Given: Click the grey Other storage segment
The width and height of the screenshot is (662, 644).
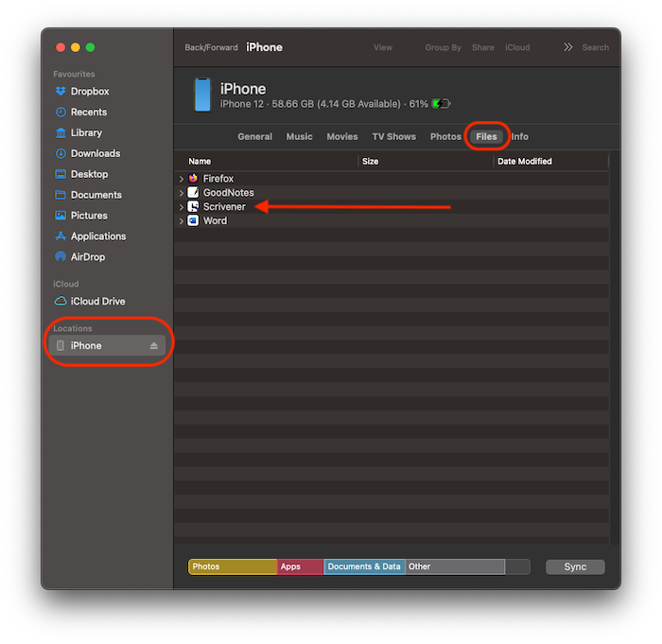Looking at the screenshot, I should [x=455, y=566].
